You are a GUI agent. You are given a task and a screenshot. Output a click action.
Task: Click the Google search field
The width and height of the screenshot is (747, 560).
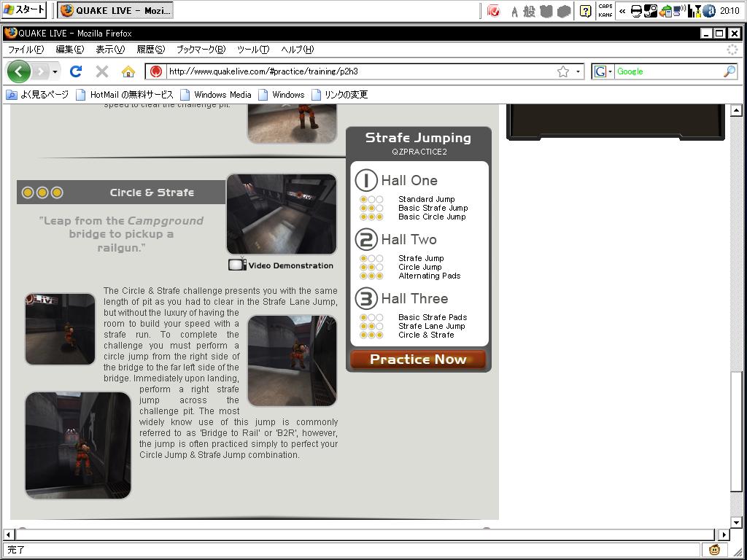point(669,71)
